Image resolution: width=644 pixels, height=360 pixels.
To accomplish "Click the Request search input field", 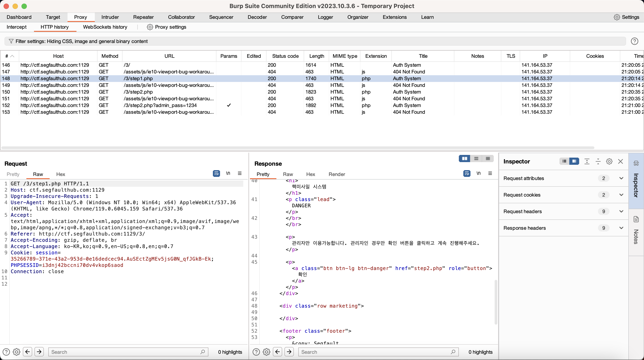I will [128, 352].
